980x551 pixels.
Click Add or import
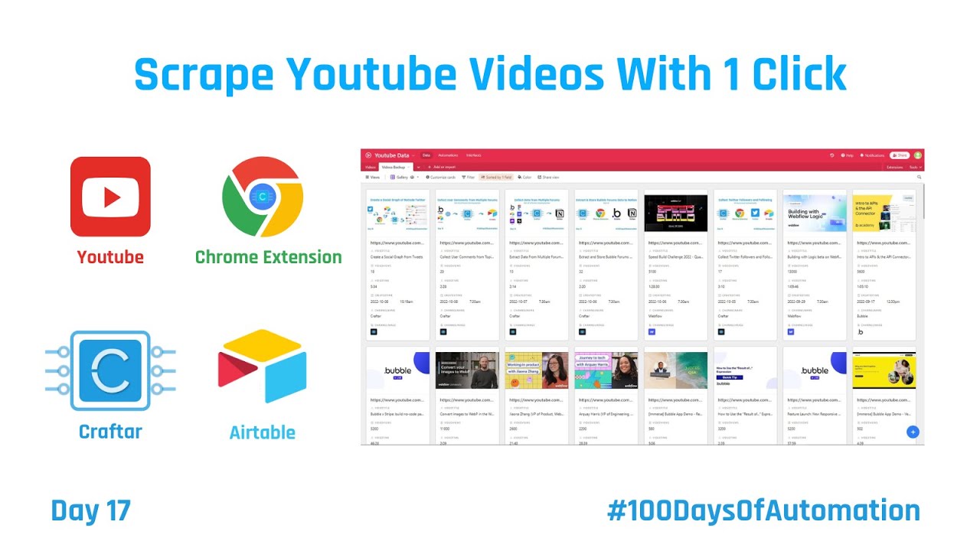tap(442, 167)
